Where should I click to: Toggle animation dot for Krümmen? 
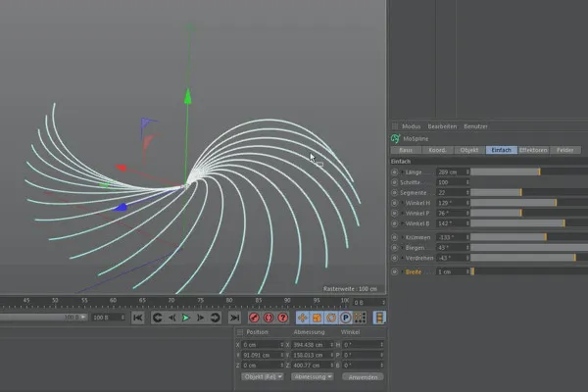[x=394, y=237]
